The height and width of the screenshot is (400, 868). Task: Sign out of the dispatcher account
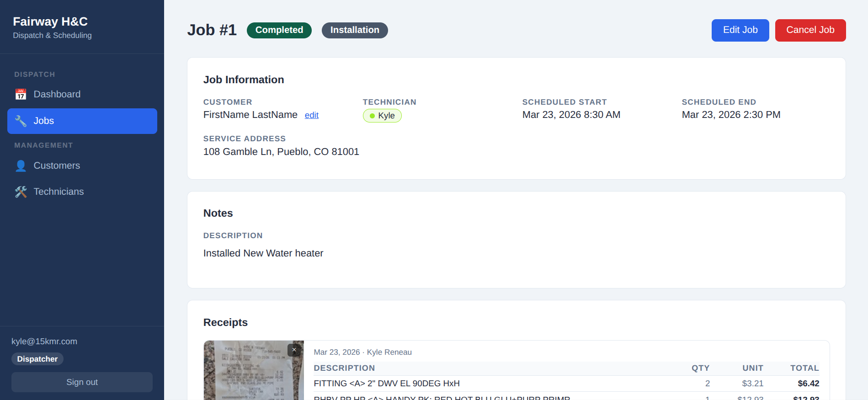click(x=82, y=382)
